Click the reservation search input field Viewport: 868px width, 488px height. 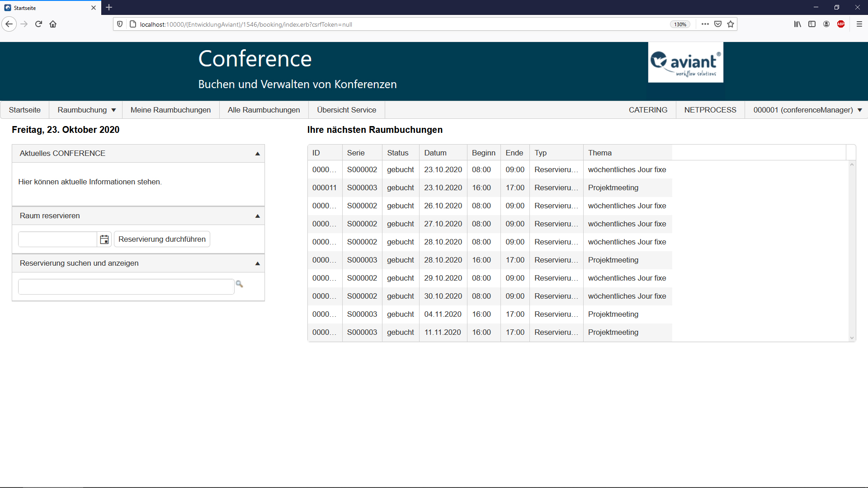click(x=126, y=286)
